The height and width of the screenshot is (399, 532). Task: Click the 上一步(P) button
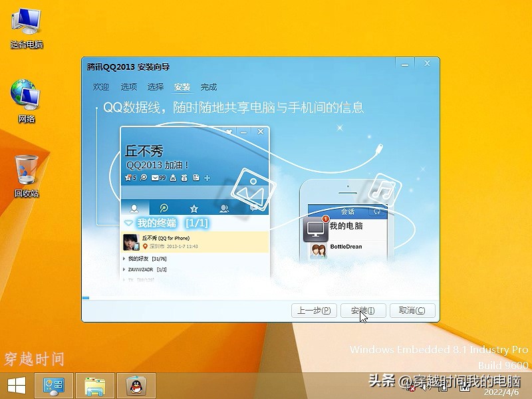(314, 311)
